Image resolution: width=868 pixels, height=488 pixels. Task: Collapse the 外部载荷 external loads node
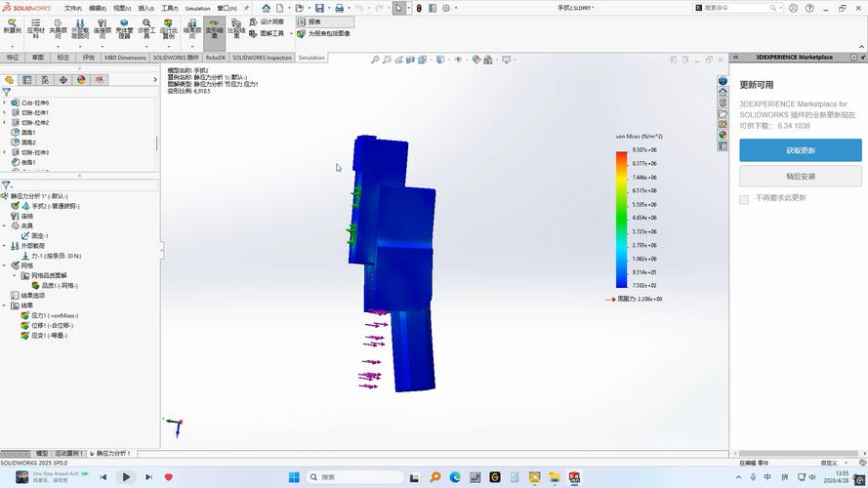[x=5, y=246]
